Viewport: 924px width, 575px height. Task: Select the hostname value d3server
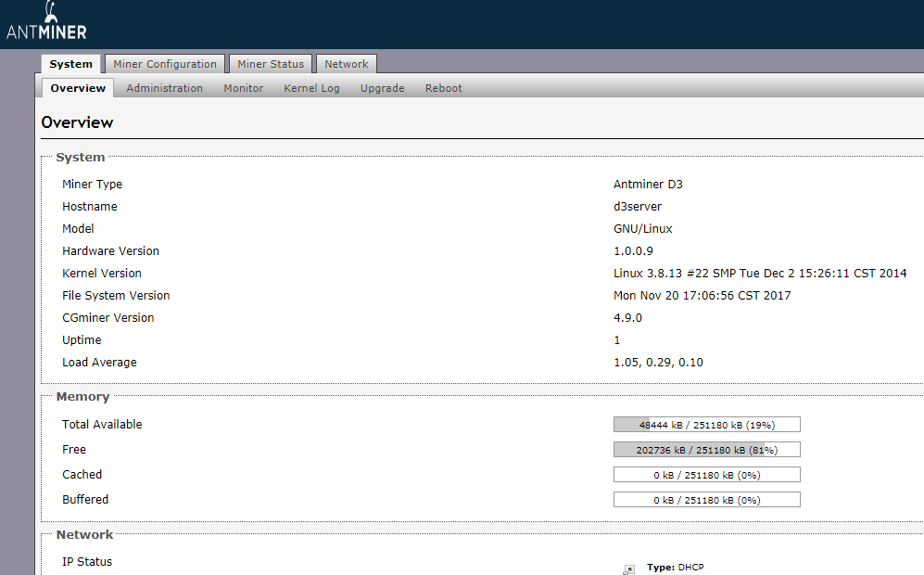(x=638, y=206)
